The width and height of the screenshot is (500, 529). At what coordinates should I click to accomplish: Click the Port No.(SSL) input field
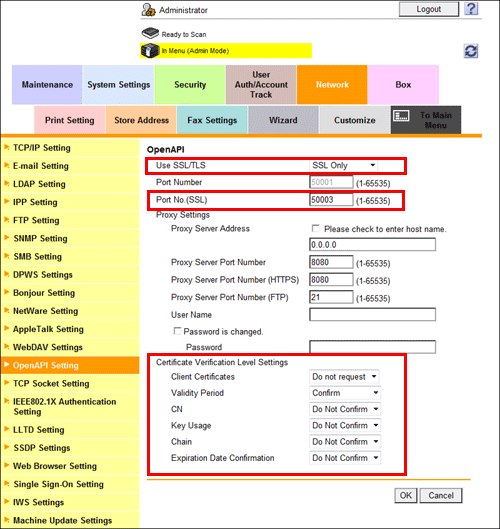(331, 200)
